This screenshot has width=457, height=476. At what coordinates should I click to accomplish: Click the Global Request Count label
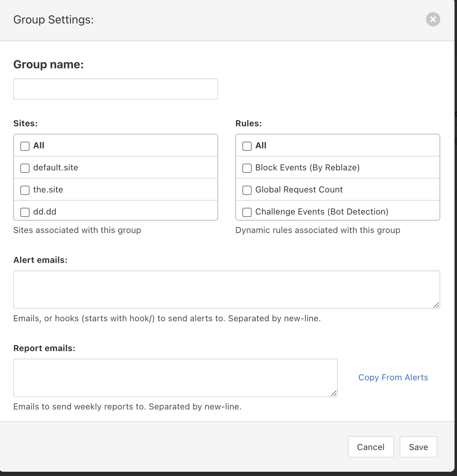299,190
